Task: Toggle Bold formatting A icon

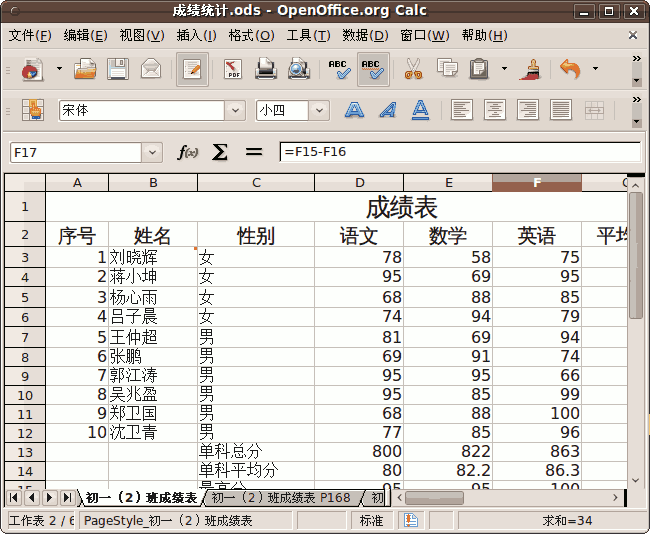Action: pos(354,110)
